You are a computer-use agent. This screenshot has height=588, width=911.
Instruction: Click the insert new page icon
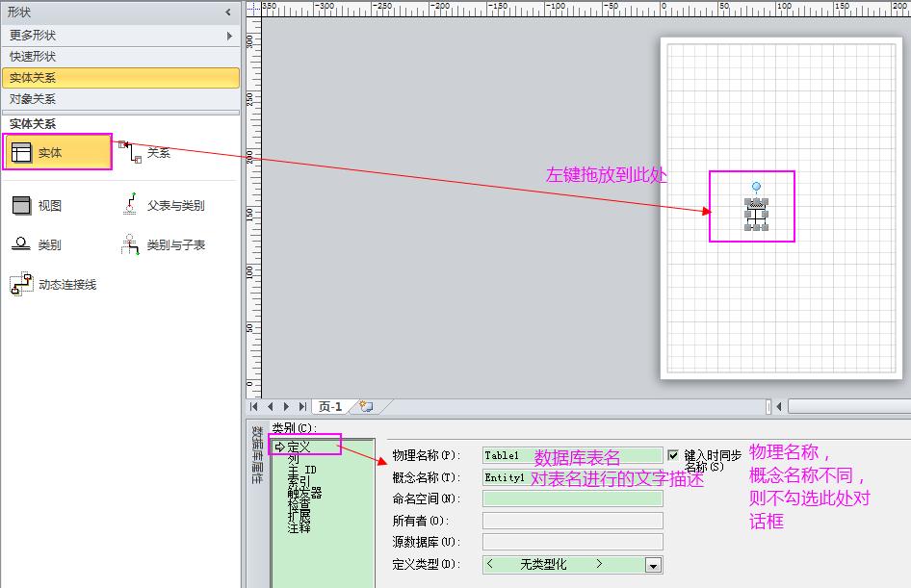point(366,407)
